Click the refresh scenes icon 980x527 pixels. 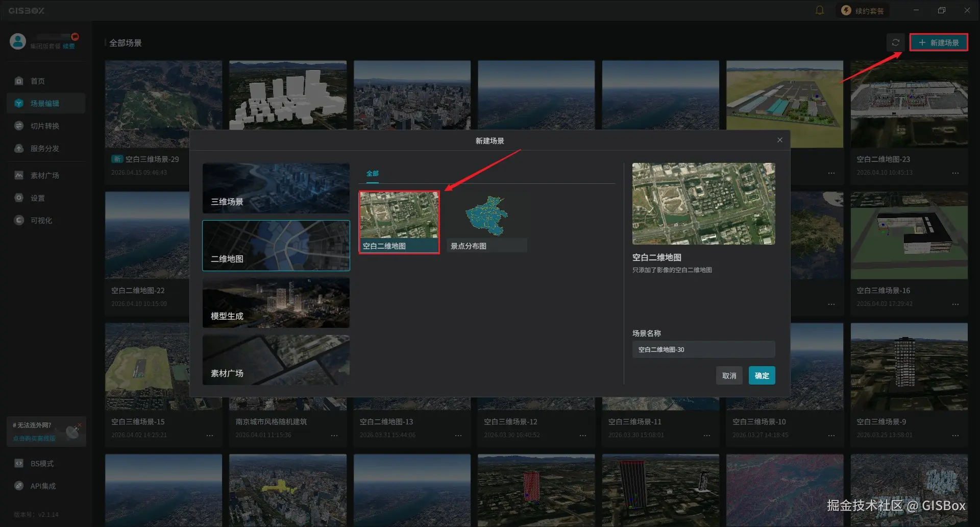click(x=895, y=42)
